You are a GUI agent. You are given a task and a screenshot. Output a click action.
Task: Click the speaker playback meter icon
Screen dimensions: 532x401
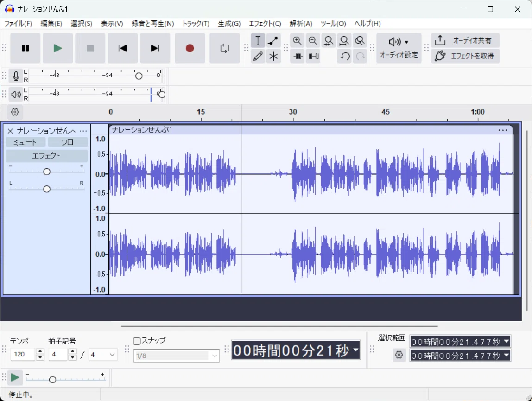point(16,94)
